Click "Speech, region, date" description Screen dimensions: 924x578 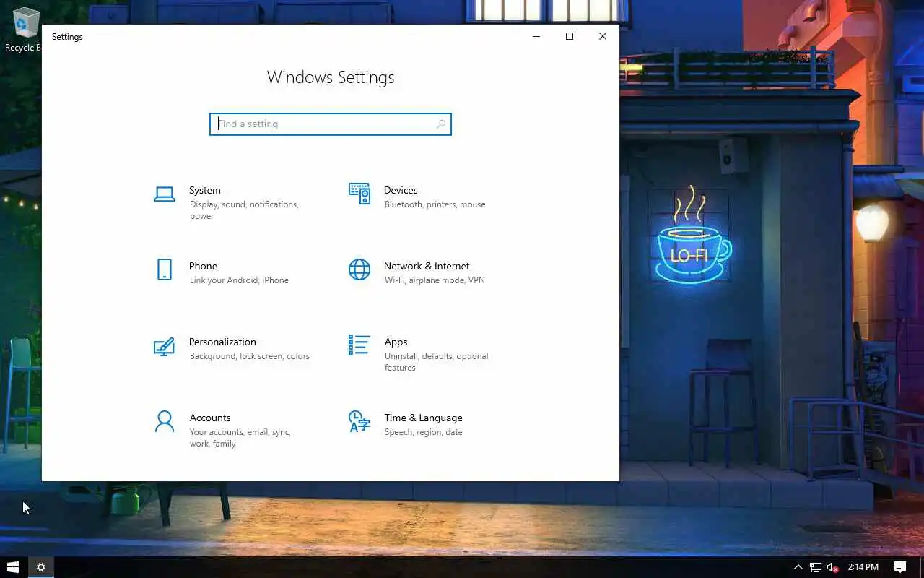point(424,432)
